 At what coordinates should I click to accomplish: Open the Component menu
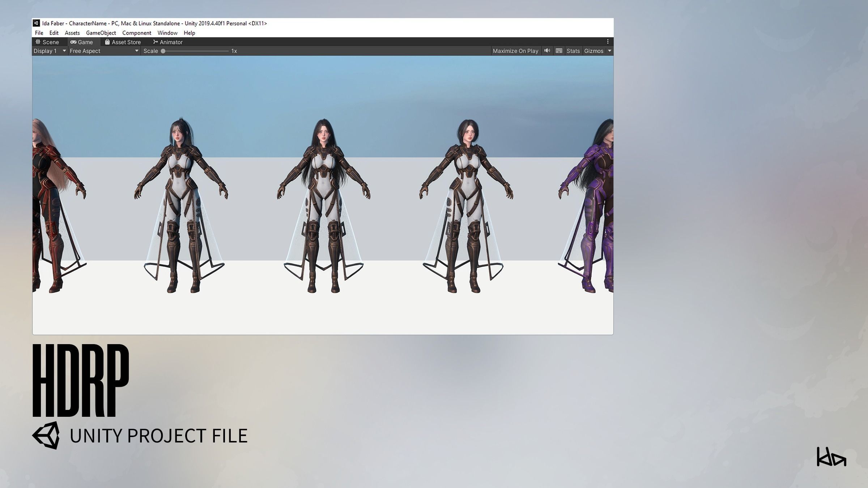136,33
